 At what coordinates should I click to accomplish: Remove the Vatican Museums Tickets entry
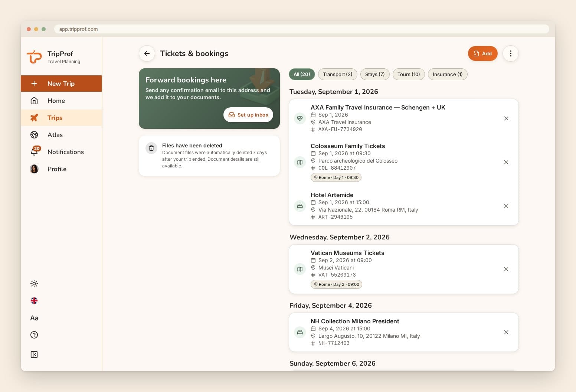point(506,269)
